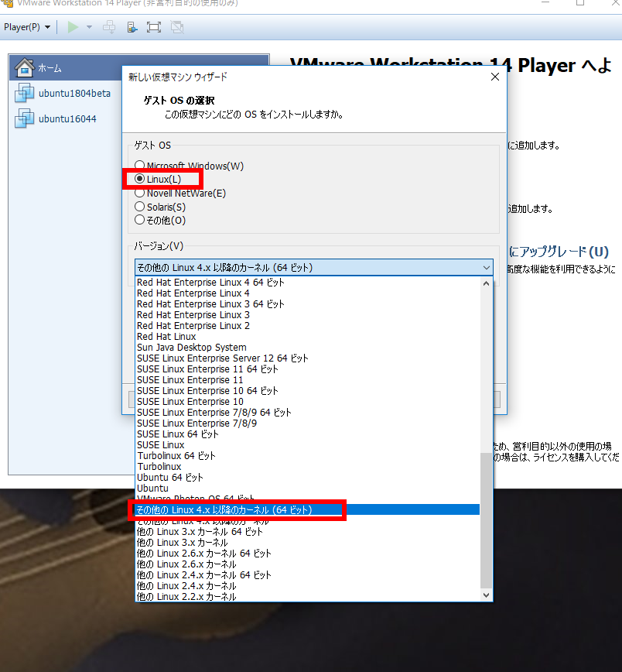
Task: Select Linux(L) radio button
Action: [x=139, y=179]
